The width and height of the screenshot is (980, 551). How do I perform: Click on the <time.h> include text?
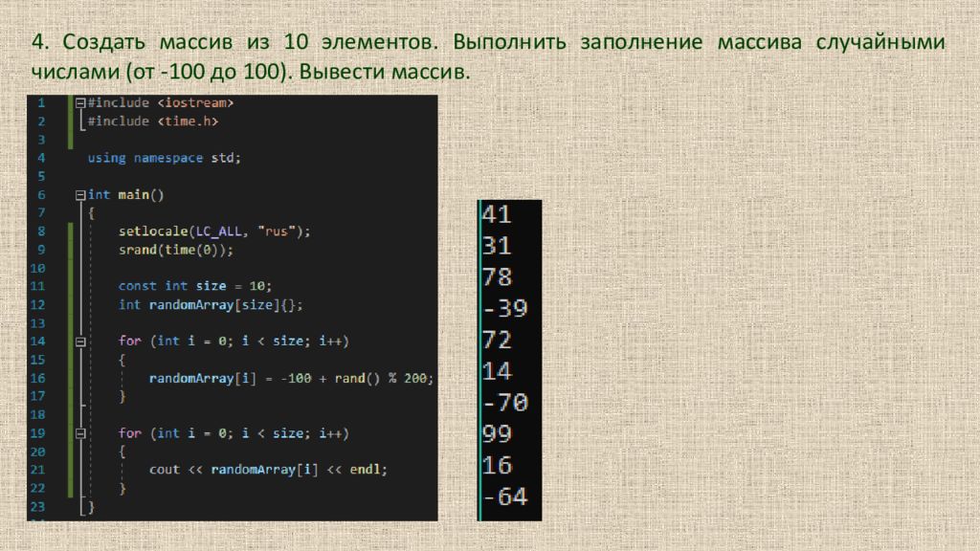188,121
